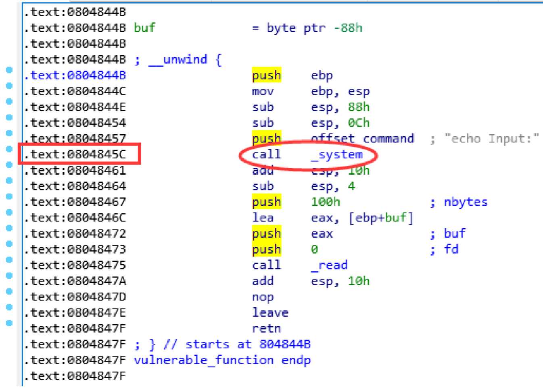Click the __unwind comment text

click(178, 60)
